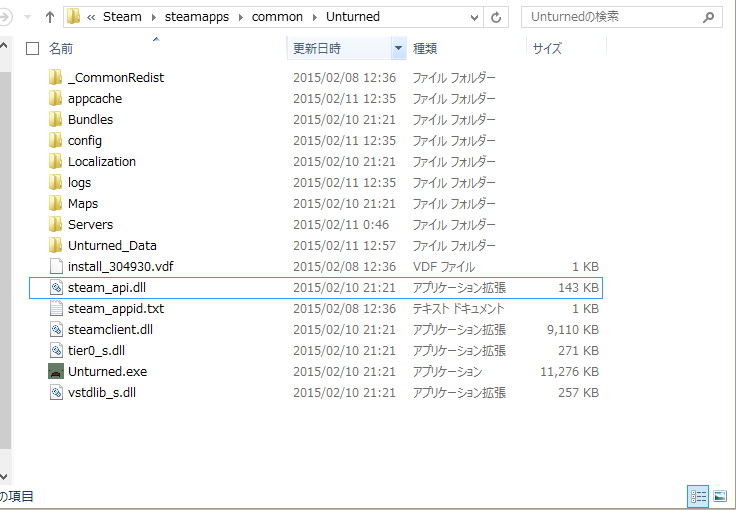Sort by the 更新日時 column header
The width and height of the screenshot is (736, 510).
pos(317,48)
